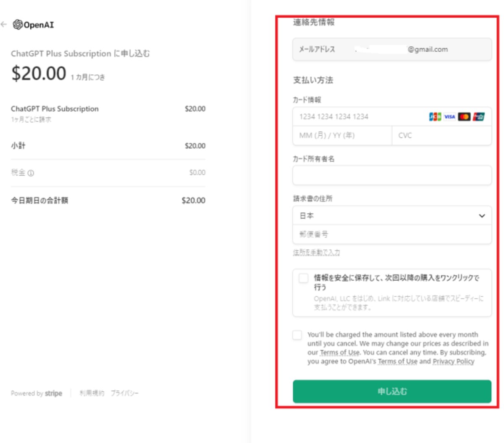Screen dimensions: 504x443
Task: Check the save information for one-click checkbox
Action: pos(303,278)
